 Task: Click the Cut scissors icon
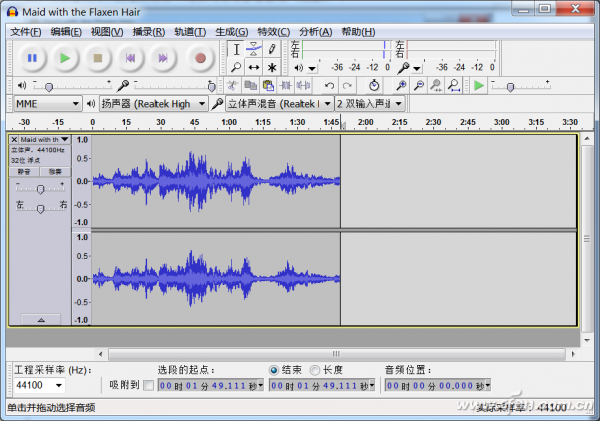232,85
